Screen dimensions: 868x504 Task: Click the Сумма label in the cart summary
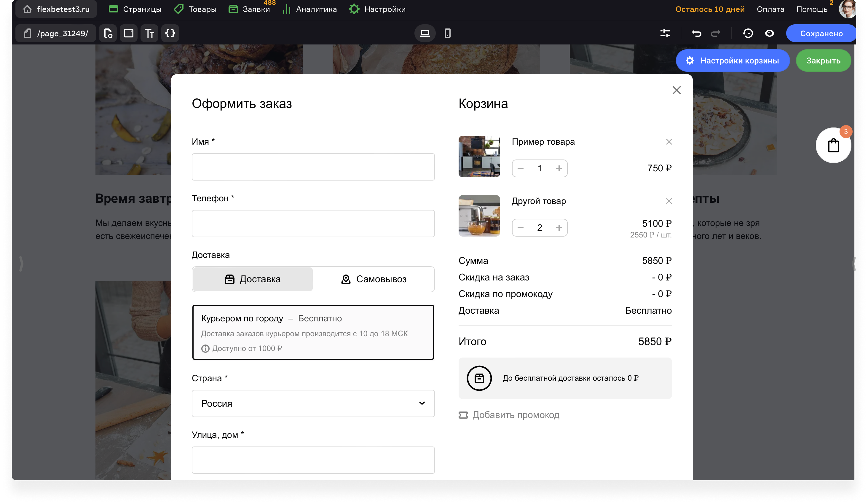click(473, 261)
